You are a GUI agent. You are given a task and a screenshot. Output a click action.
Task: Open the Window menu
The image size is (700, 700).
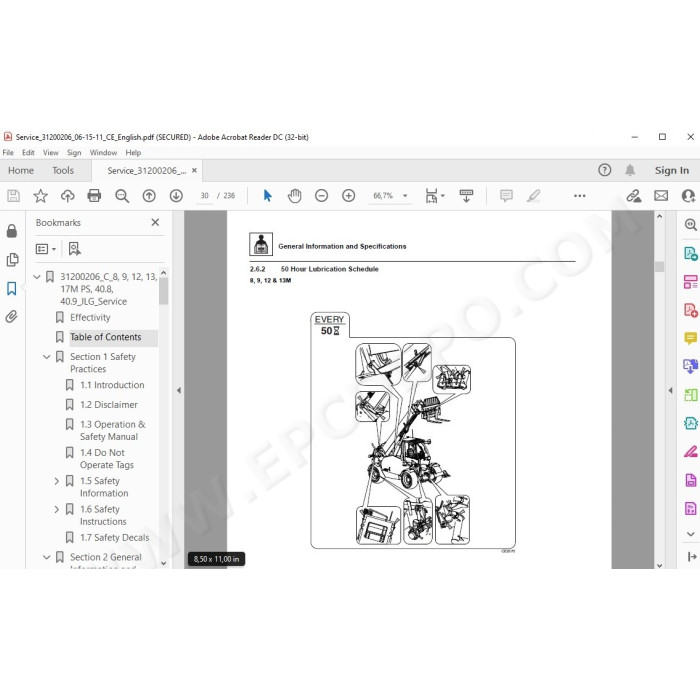[103, 153]
